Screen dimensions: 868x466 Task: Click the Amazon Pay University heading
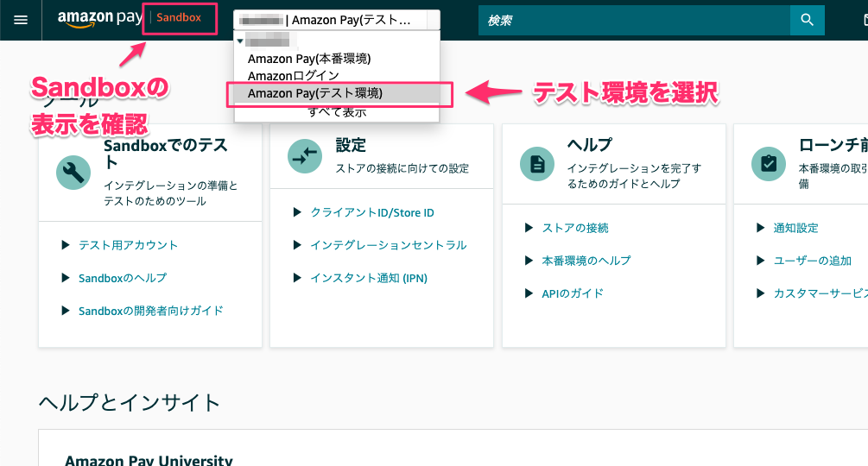(x=149, y=460)
